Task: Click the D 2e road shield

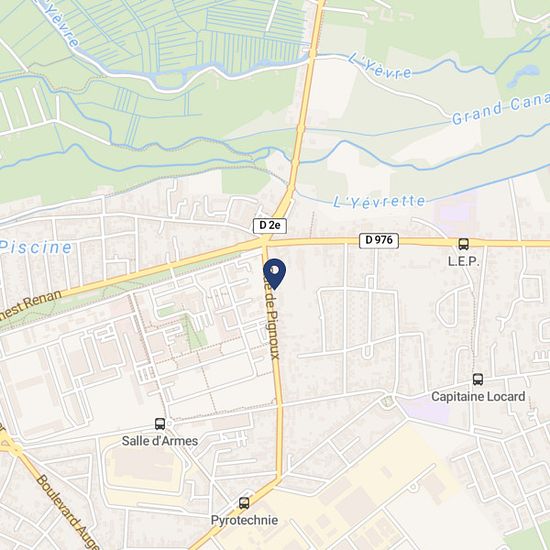Action: pyautogui.click(x=270, y=226)
